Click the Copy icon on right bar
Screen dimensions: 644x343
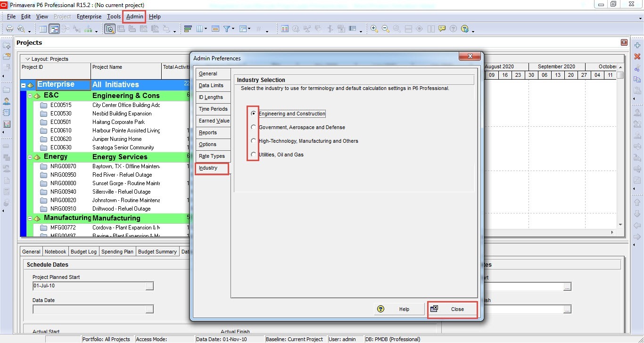pos(637,80)
